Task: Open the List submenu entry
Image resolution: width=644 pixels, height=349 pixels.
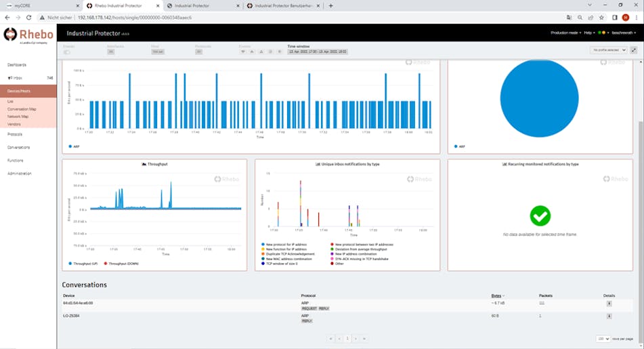Action: tap(10, 101)
